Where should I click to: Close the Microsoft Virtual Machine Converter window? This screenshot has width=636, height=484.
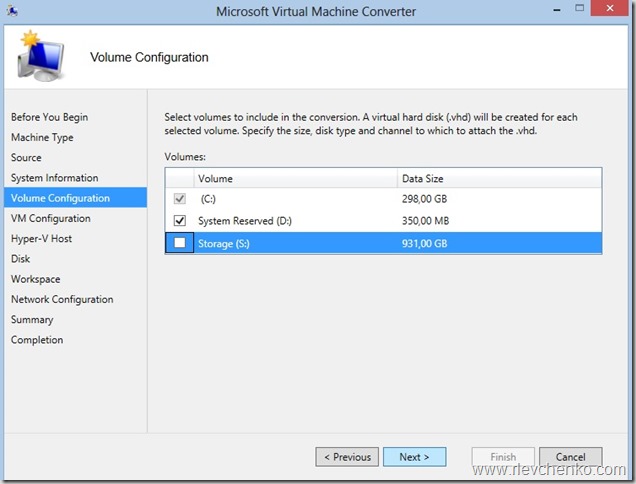coord(610,8)
